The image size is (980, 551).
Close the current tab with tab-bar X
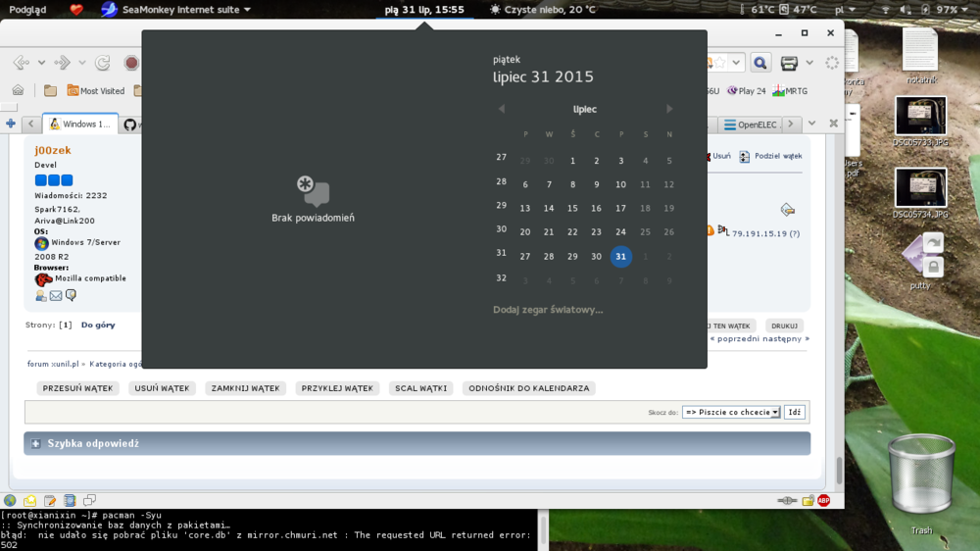tap(833, 124)
